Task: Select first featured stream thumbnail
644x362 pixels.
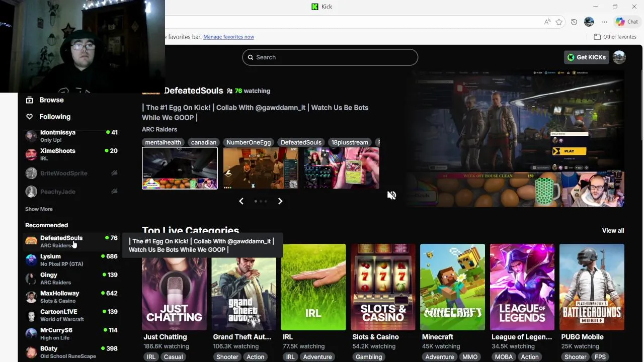Action: point(180,168)
